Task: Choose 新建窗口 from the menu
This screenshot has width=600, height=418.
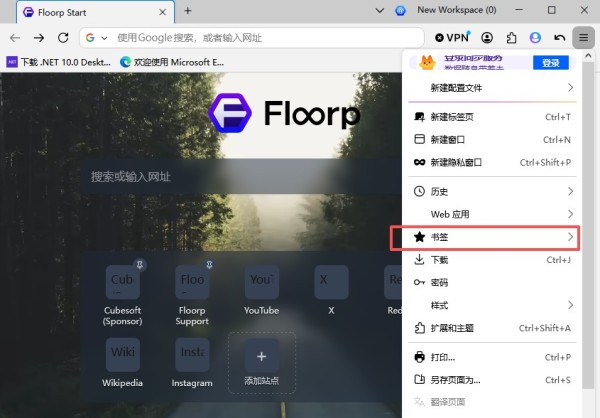Action: [x=492, y=139]
